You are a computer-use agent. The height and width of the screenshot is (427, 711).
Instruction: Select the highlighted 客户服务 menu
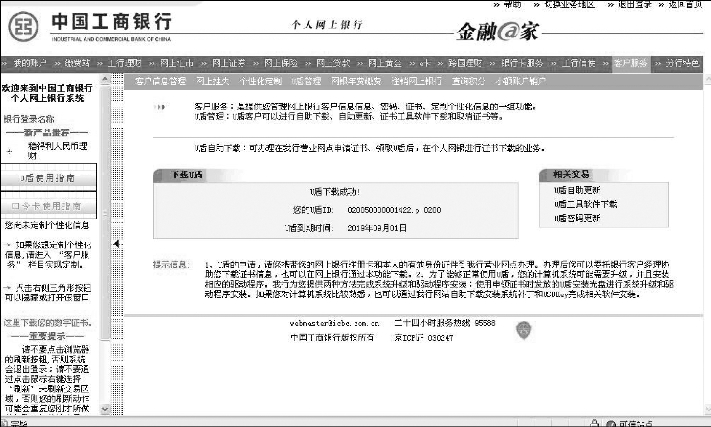click(x=631, y=63)
